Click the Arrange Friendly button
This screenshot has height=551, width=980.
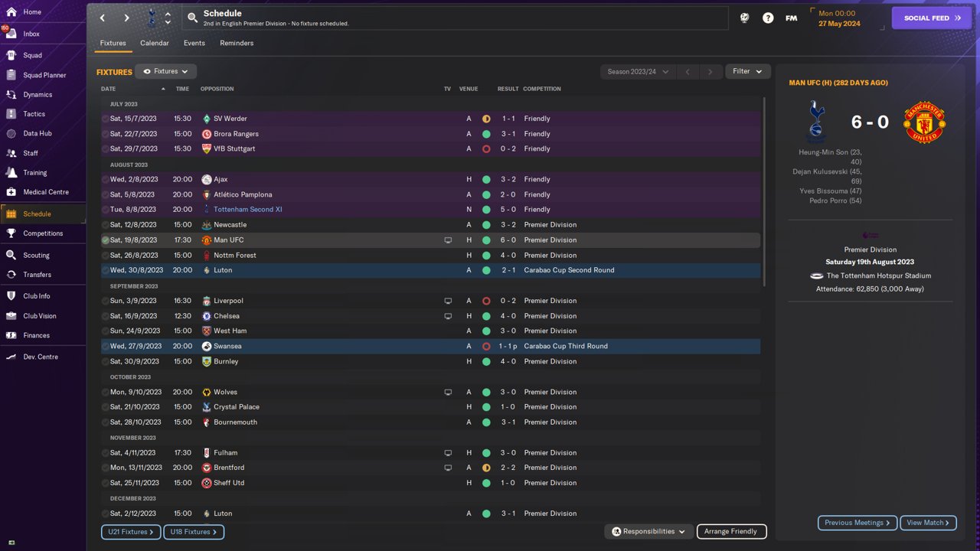[x=730, y=531]
